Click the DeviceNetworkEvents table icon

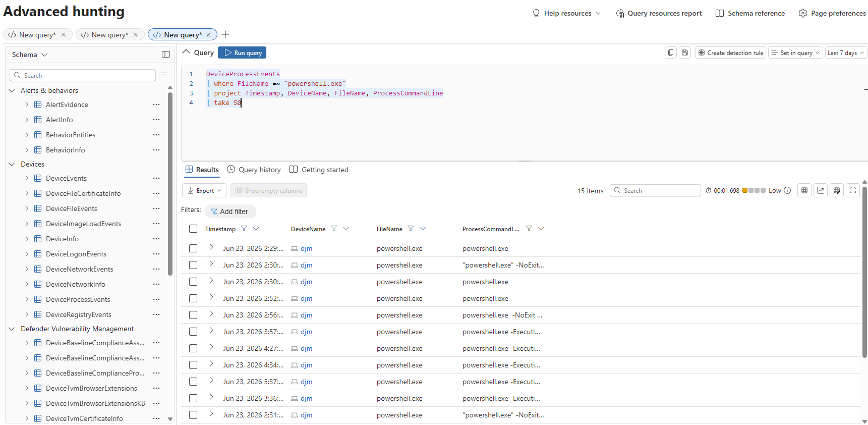(38, 269)
